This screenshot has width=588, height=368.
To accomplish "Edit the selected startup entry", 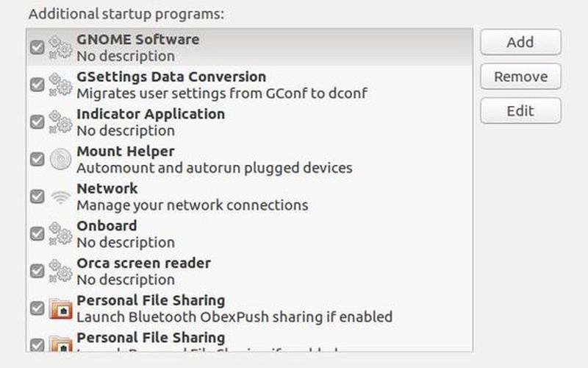I will (x=520, y=111).
